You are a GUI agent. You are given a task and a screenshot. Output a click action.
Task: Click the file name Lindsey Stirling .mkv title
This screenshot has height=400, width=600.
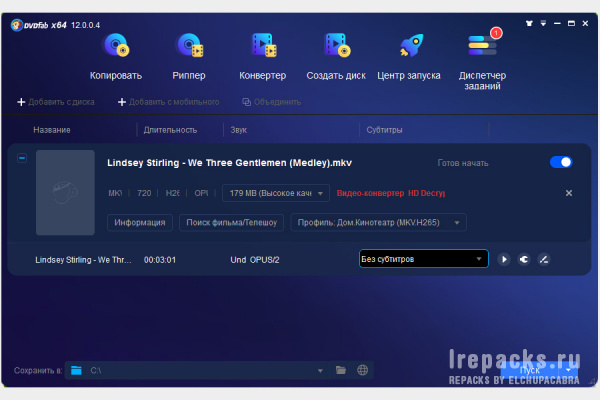[x=229, y=163]
